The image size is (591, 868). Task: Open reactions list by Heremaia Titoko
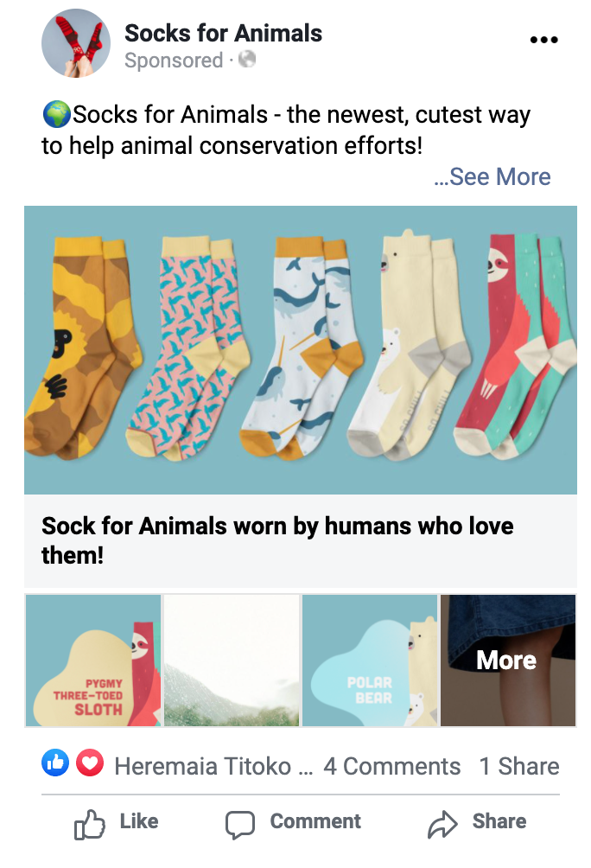[213, 766]
